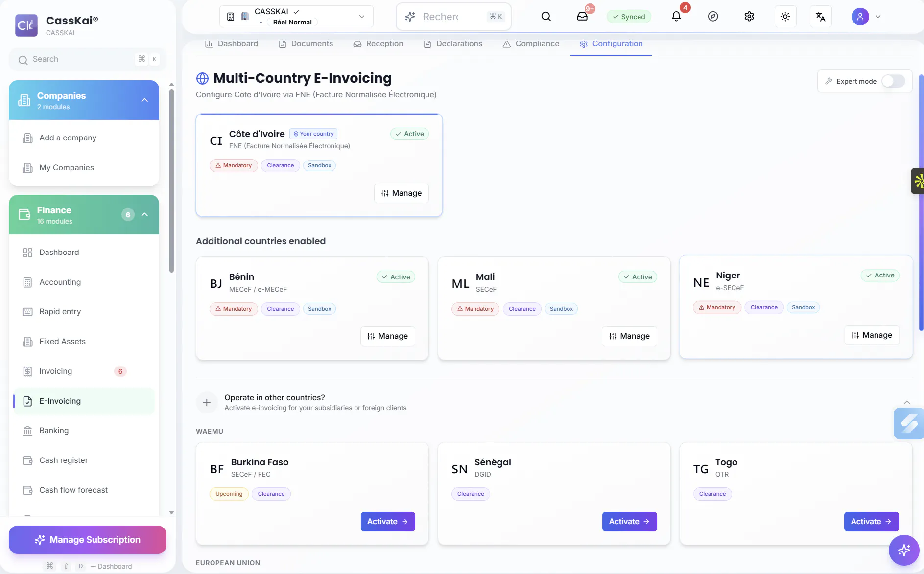The width and height of the screenshot is (924, 574).
Task: Click the Upcoming tag on Burkina Faso
Action: 229,494
